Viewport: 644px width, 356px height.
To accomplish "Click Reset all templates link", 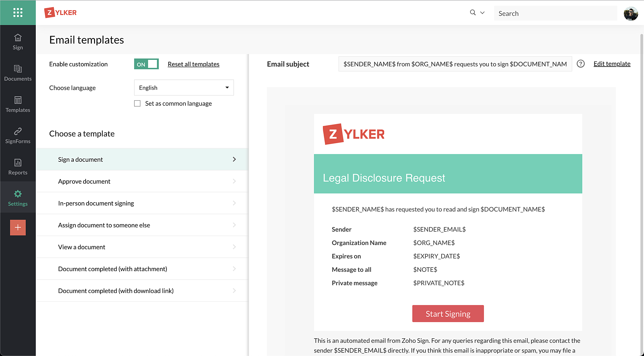I will (193, 64).
